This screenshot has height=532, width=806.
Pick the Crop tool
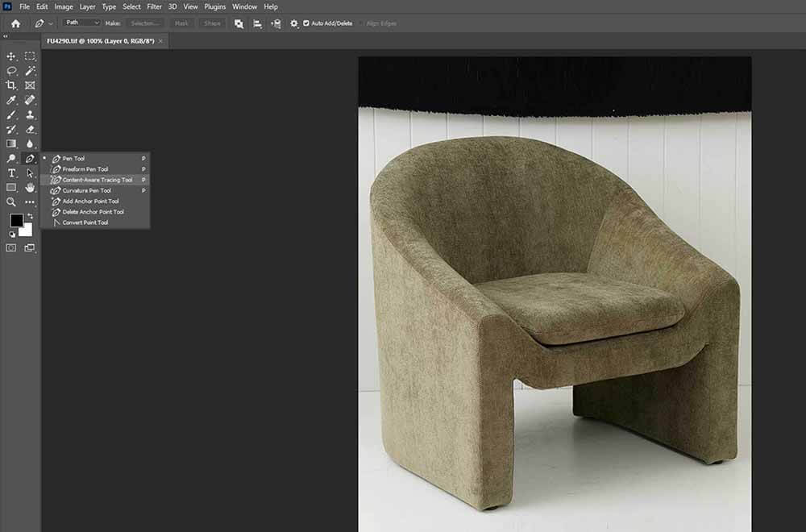click(x=10, y=85)
